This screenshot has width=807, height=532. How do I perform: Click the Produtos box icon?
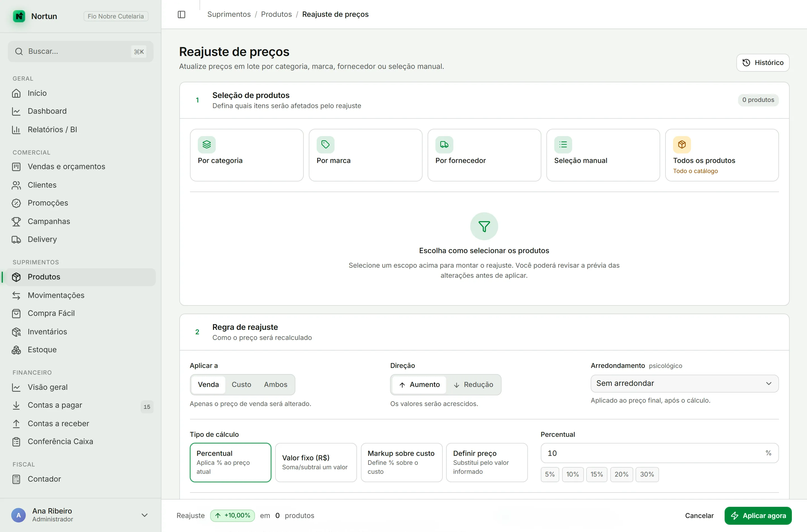click(16, 277)
